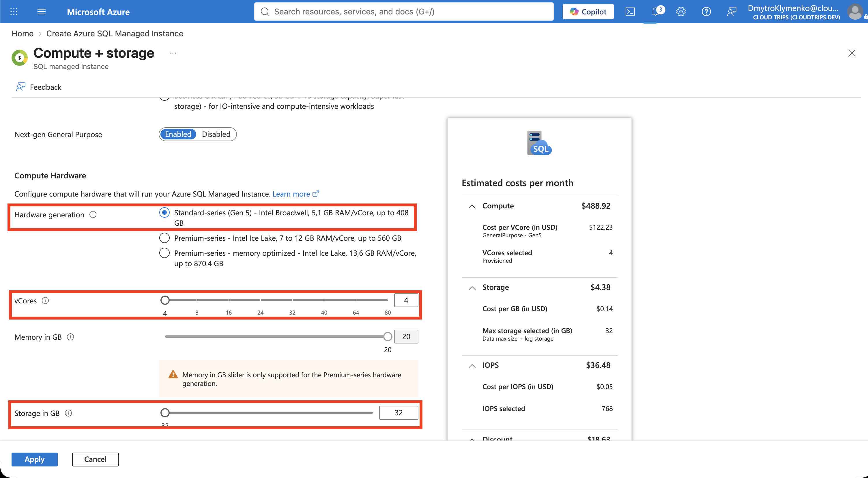Click the Storage in GB value box
868x478 pixels.
[x=399, y=412]
